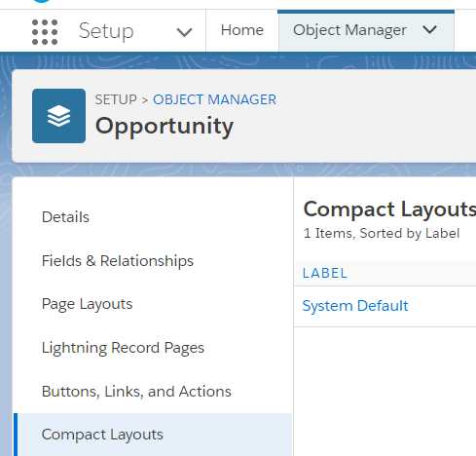Click the Compact Layouts list heading
The height and width of the screenshot is (456, 476).
tap(389, 209)
